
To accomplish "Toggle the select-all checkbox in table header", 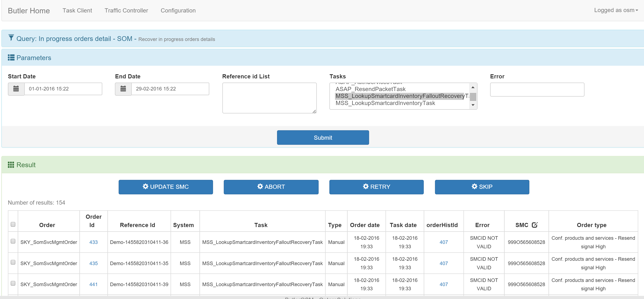I will [x=13, y=224].
